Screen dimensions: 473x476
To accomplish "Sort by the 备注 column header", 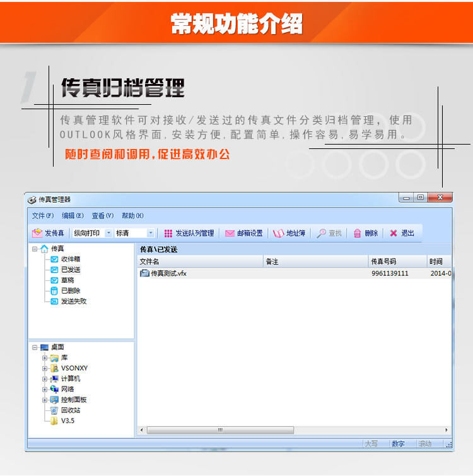I will click(x=315, y=261).
